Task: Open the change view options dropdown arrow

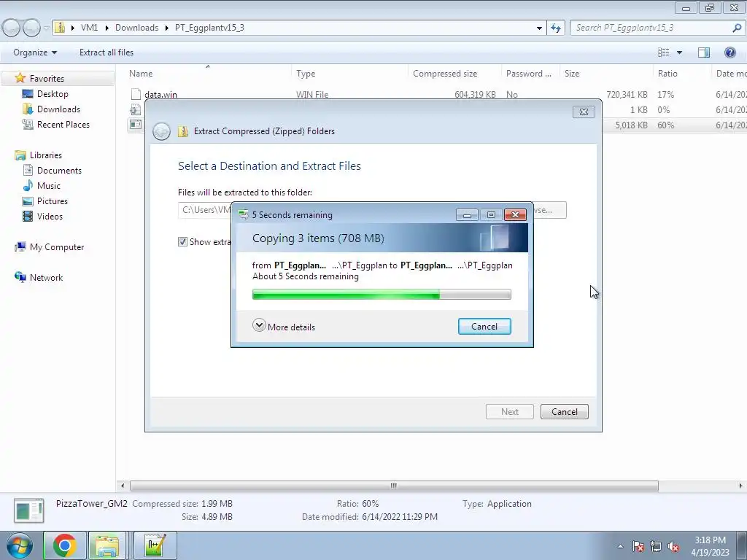Action: click(x=679, y=52)
